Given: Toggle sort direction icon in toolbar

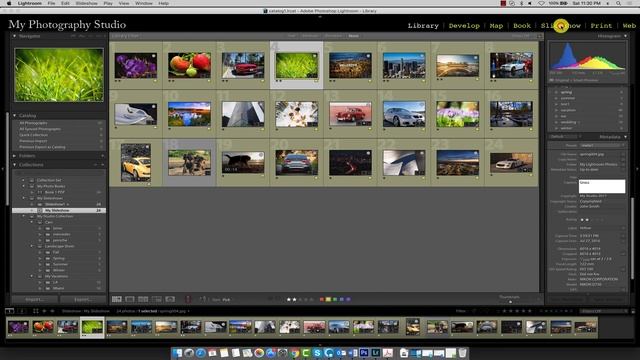Looking at the screenshot, I should click(203, 299).
